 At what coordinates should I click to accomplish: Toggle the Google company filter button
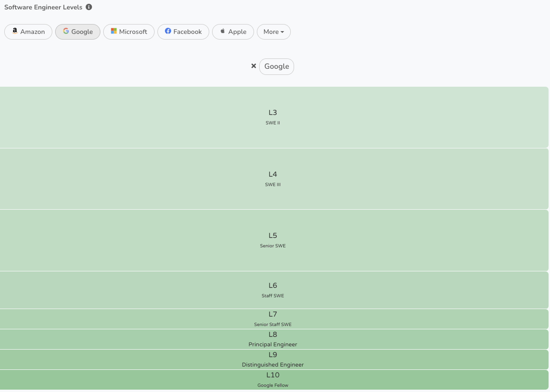[x=78, y=32]
